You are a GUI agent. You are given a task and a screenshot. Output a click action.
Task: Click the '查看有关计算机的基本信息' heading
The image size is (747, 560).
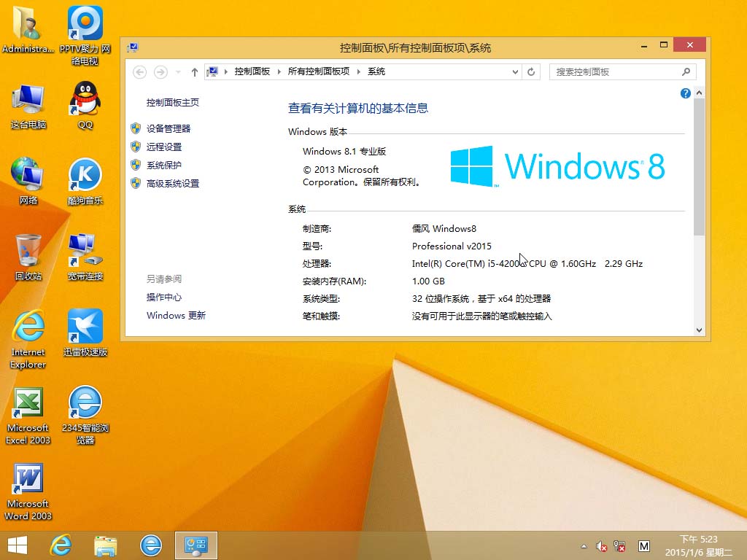click(357, 109)
